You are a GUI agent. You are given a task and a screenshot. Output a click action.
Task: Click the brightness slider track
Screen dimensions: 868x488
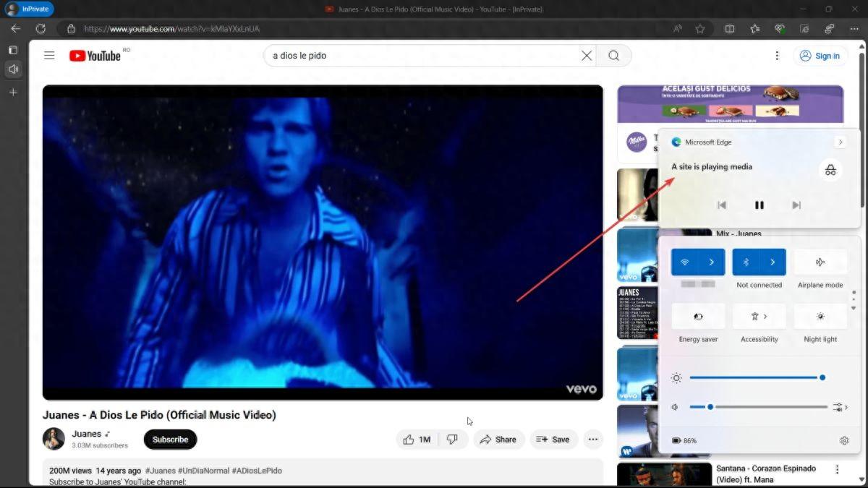click(752, 377)
